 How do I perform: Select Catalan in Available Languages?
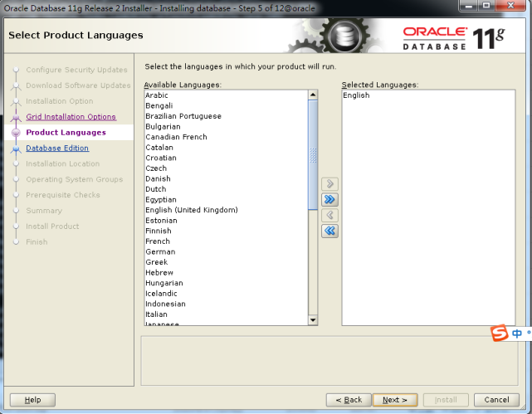point(226,148)
